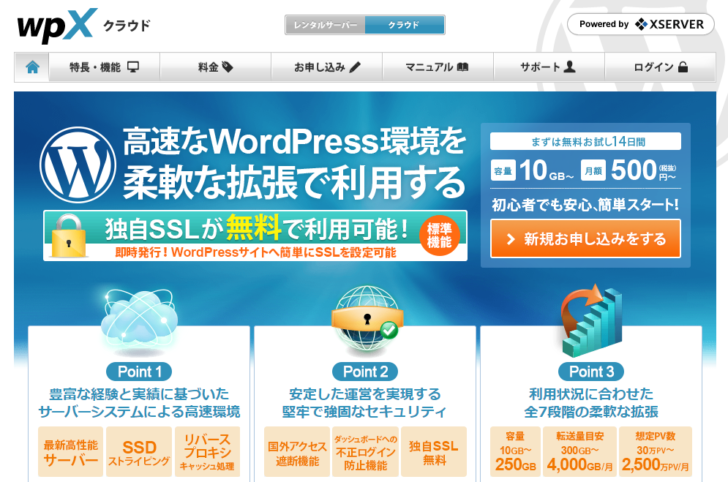Click the pencil icon beside お申し込み
This screenshot has height=482, width=728.
pyautogui.click(x=355, y=67)
